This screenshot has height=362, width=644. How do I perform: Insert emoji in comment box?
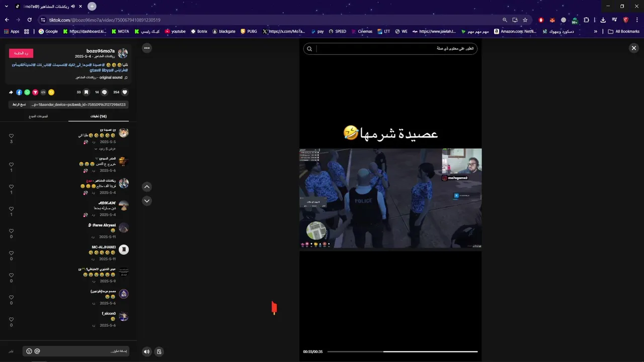(x=29, y=351)
